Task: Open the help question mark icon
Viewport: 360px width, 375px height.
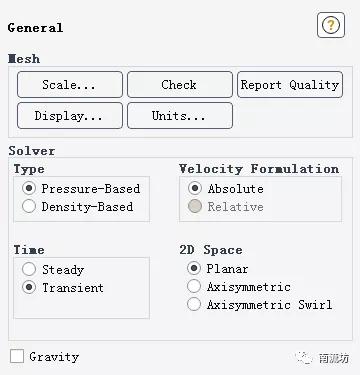Action: pos(331,25)
